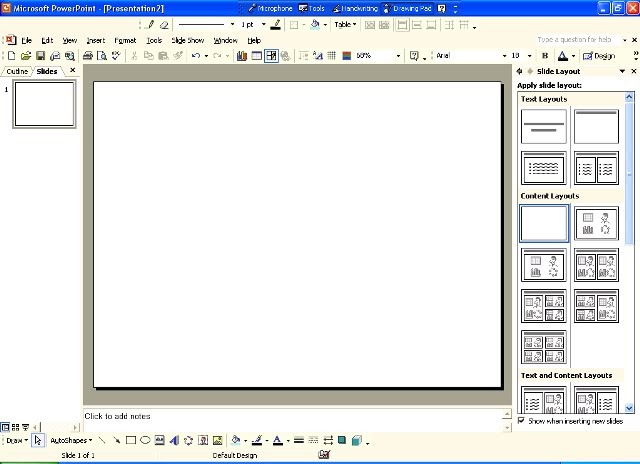Open Tools on the language bar
Viewport: 640px width, 464px height.
pos(311,8)
